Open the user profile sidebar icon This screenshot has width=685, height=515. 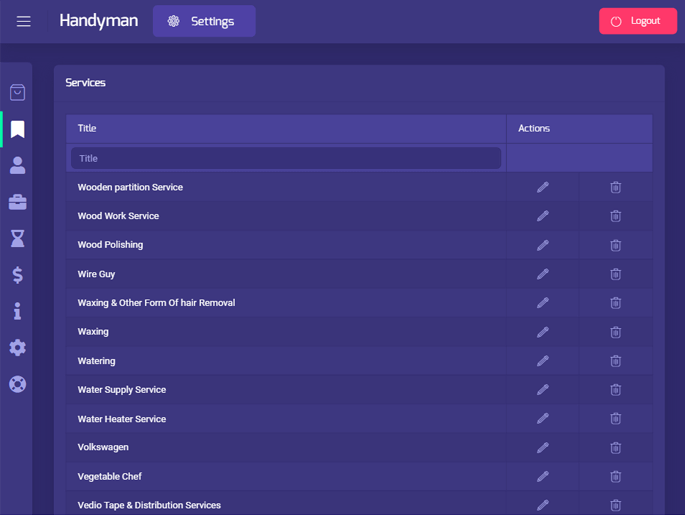coord(17,165)
